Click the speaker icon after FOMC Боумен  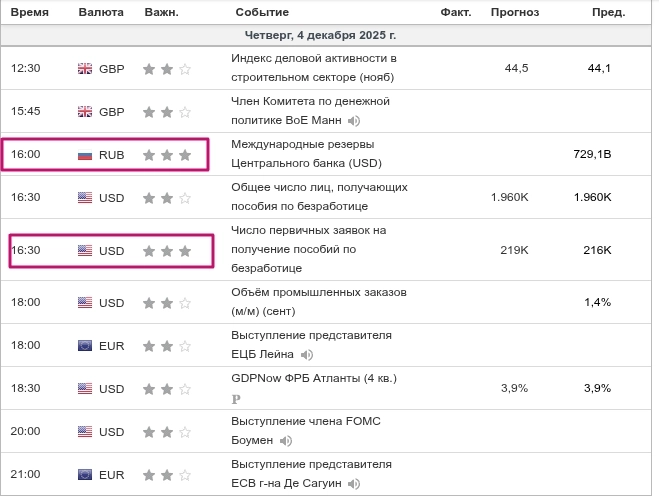click(x=286, y=440)
